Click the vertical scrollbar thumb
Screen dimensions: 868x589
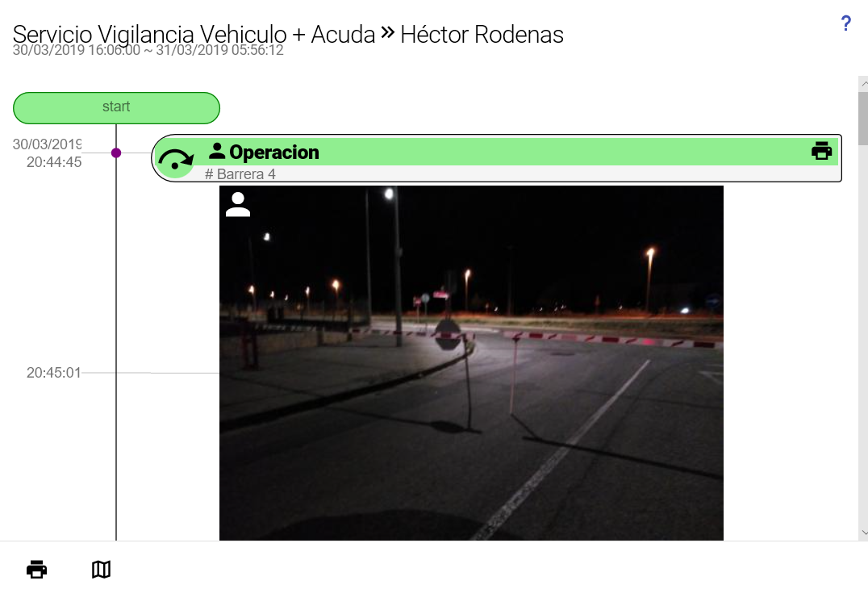pos(863,119)
